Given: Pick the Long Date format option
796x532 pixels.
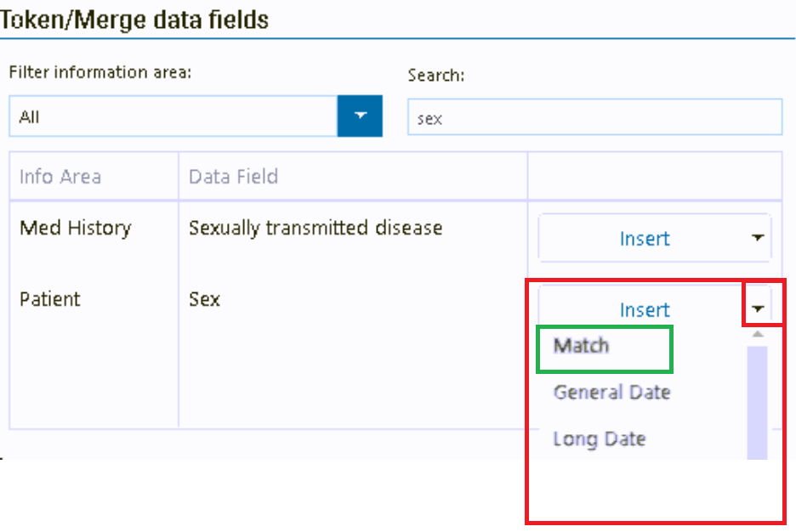Looking at the screenshot, I should tap(599, 439).
